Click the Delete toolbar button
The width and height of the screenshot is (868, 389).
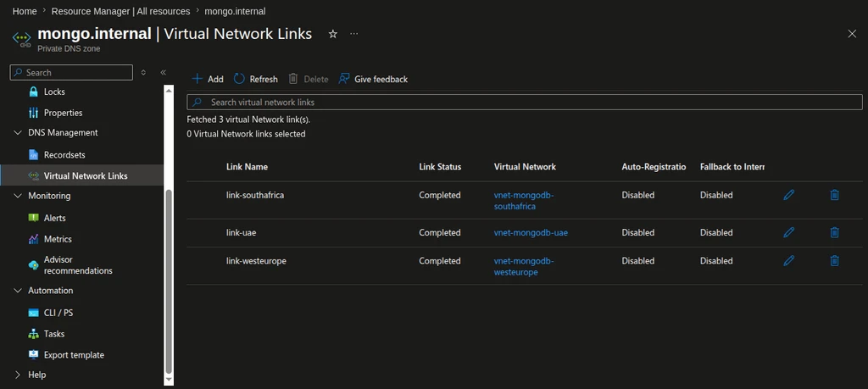(x=309, y=79)
